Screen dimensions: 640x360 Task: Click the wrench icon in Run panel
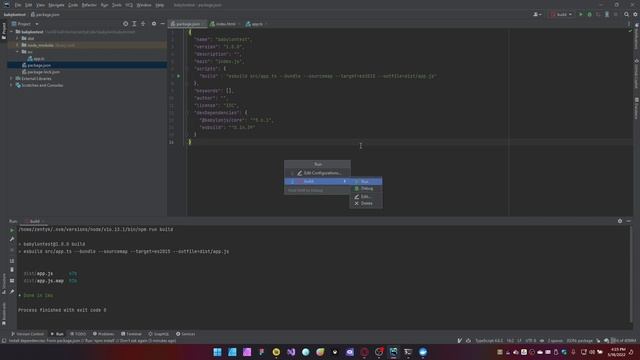coord(12,239)
